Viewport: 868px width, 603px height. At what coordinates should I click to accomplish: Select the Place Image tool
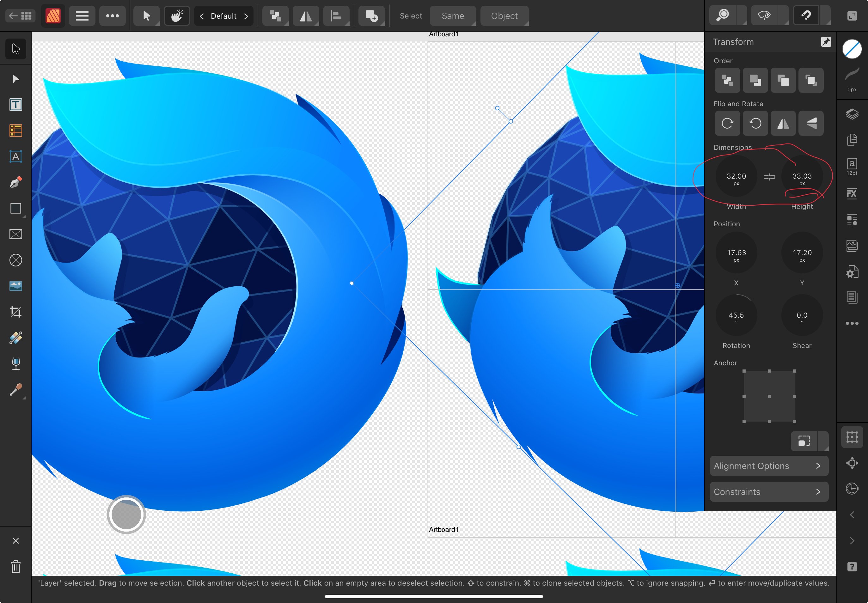point(15,286)
